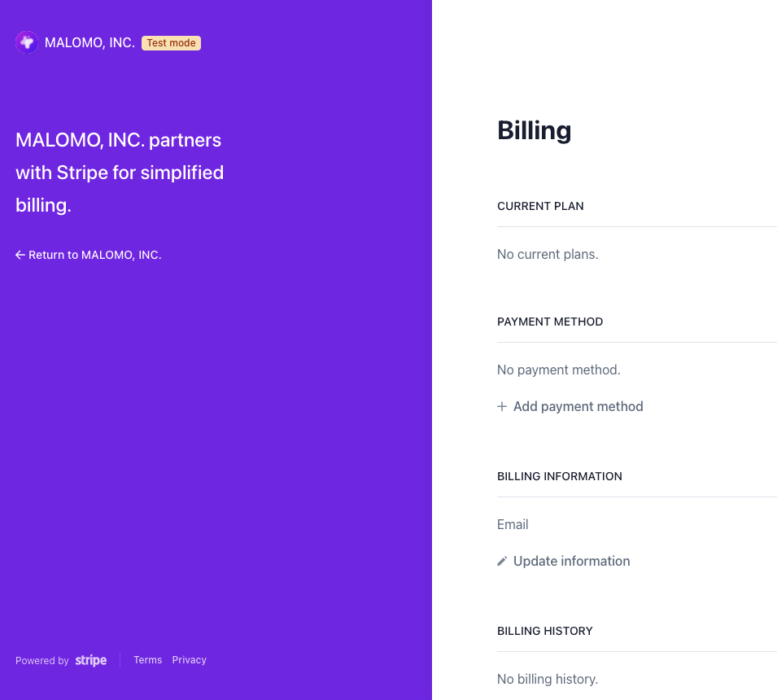Open the Terms link
The width and height of the screenshot is (777, 700).
[147, 659]
